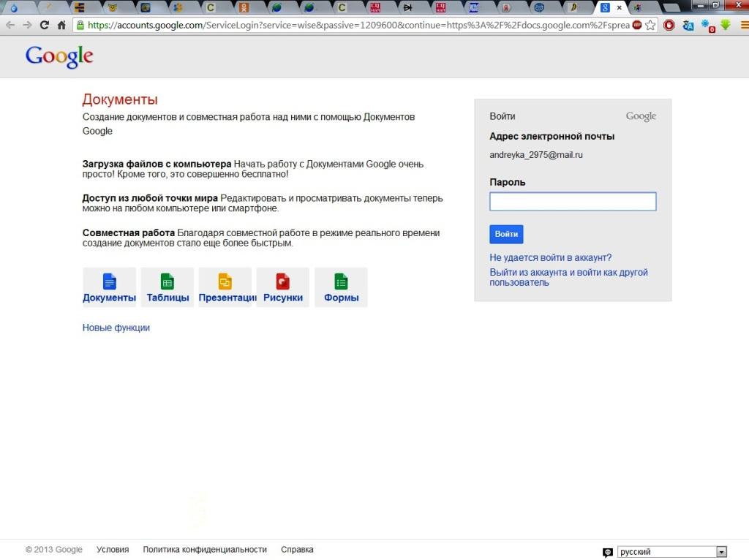Viewport: 749px width, 560px height.
Task: Open the Новые функции link
Action: coord(116,328)
